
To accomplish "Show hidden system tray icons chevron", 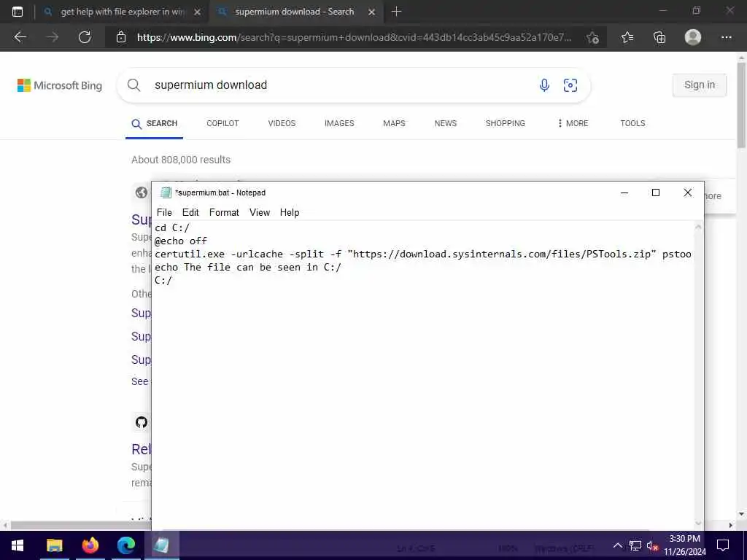I will pos(617,545).
